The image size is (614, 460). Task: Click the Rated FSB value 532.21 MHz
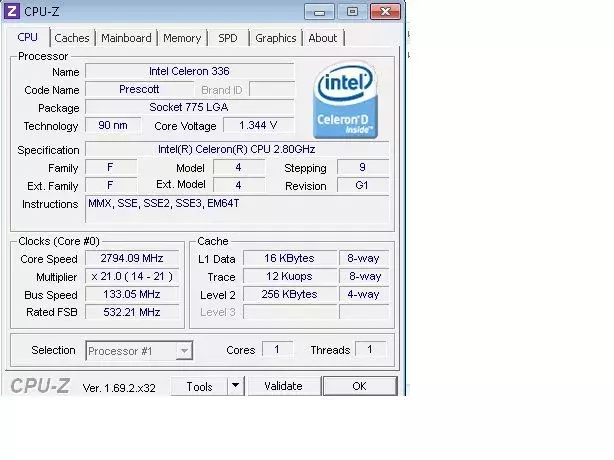(132, 312)
